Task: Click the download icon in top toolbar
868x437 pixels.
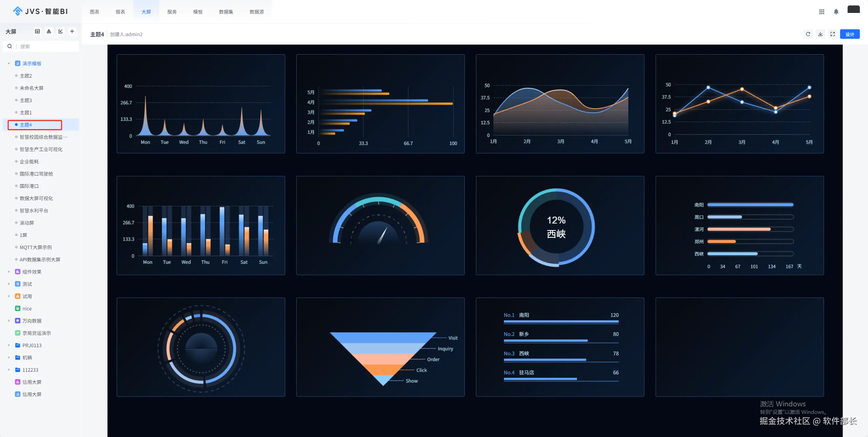Action: tap(820, 34)
